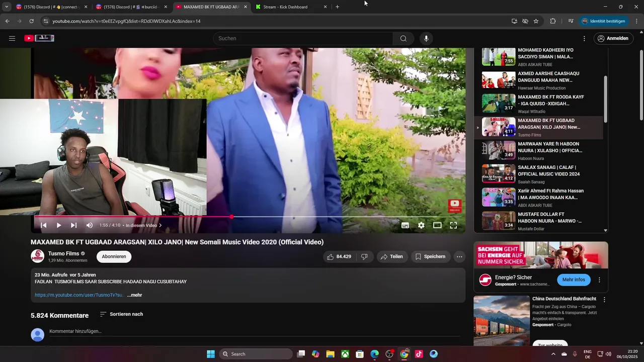Open File Explorer from taskbar
The height and width of the screenshot is (362, 644).
click(x=331, y=354)
